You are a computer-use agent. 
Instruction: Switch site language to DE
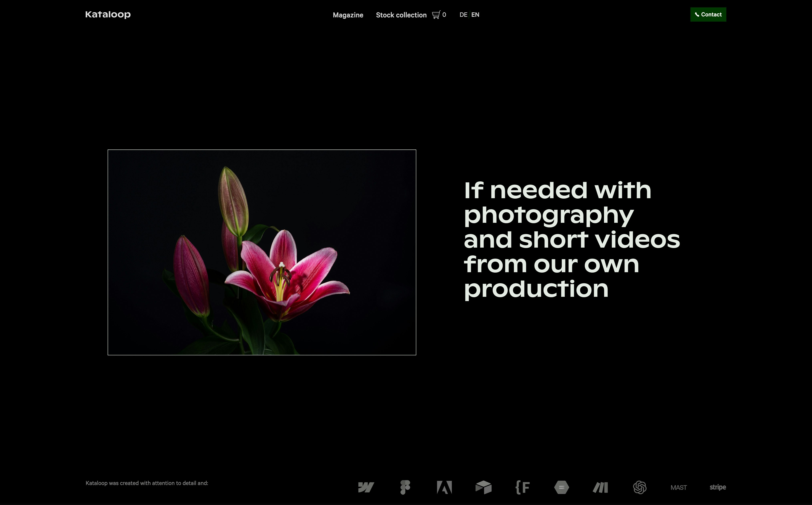(463, 15)
